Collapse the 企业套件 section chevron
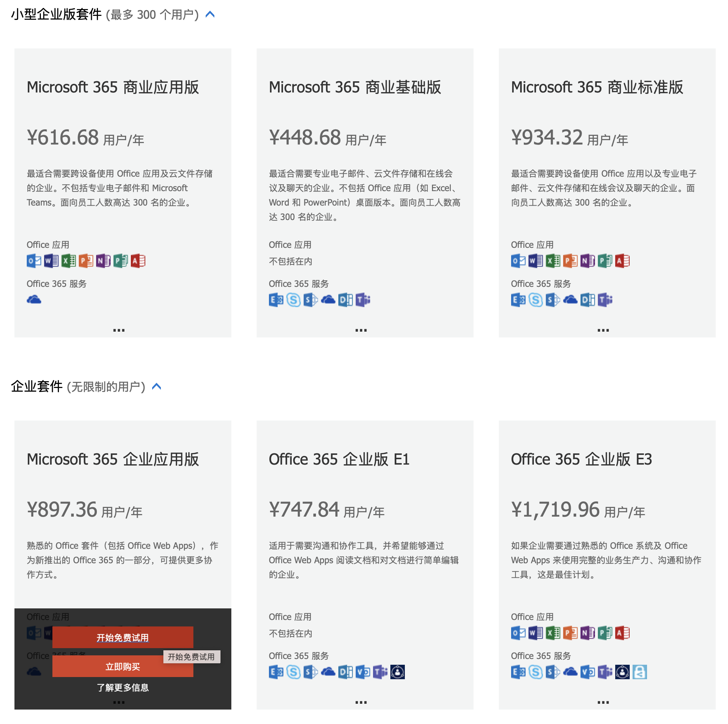728x724 pixels. [x=157, y=387]
